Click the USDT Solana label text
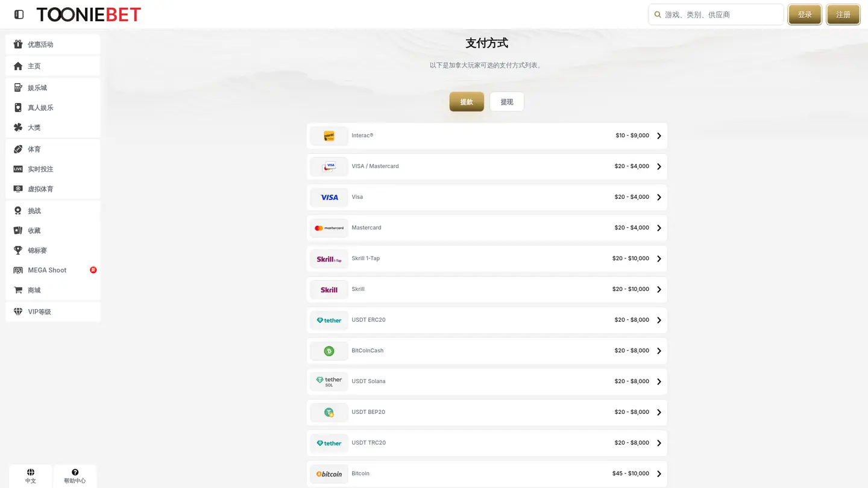This screenshot has height=488, width=868. (368, 381)
